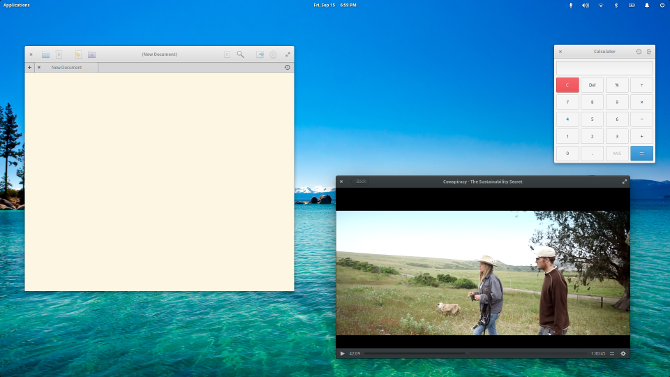Click the 2 key in Calculator
670x377 pixels.
pyautogui.click(x=592, y=136)
